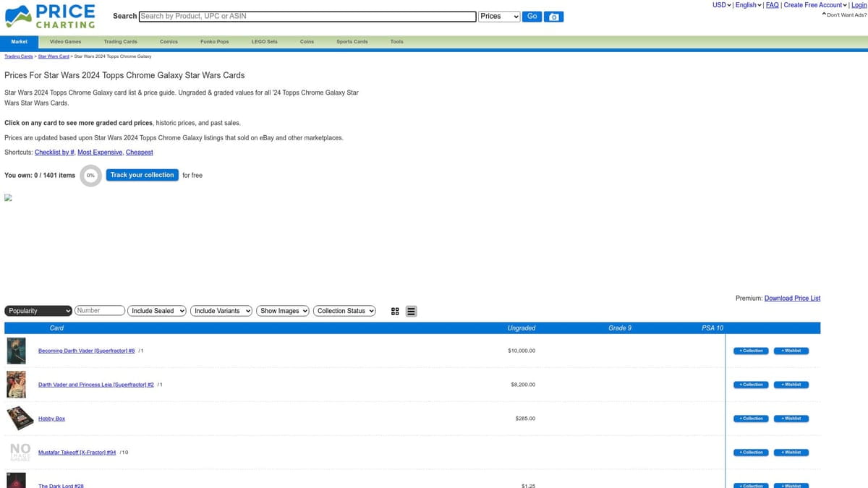Click the $10,000.00 ungraded price
Screen dimensions: 868x488
pyautogui.click(x=522, y=351)
